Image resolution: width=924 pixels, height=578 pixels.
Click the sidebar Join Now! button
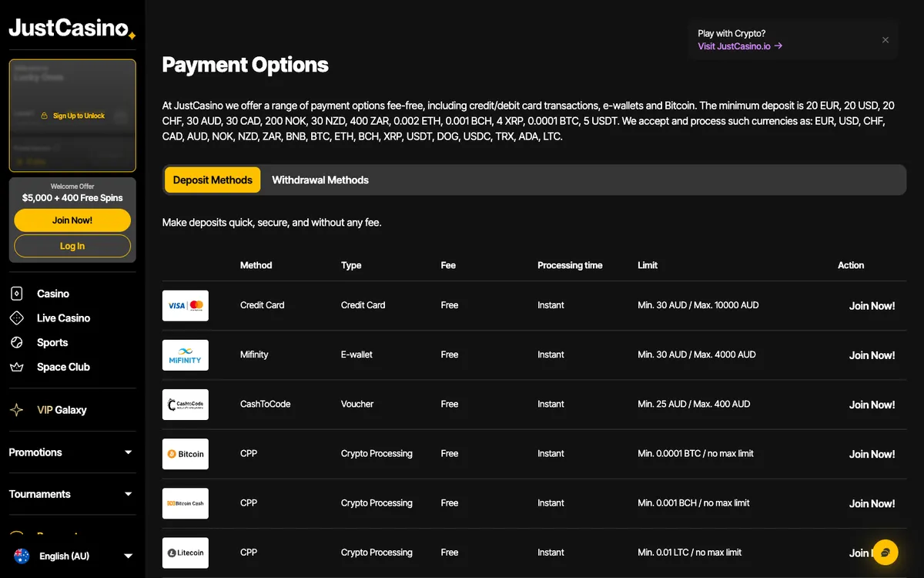[x=72, y=220]
